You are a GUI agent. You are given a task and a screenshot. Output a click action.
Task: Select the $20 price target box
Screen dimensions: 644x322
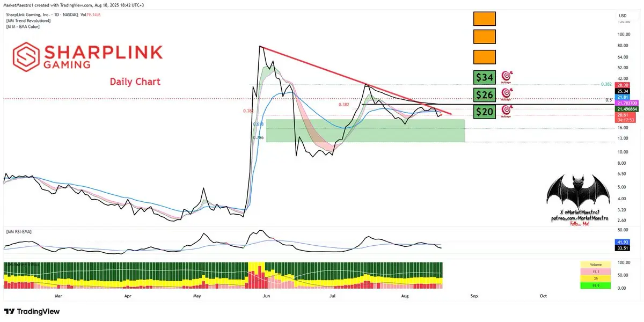coord(484,111)
